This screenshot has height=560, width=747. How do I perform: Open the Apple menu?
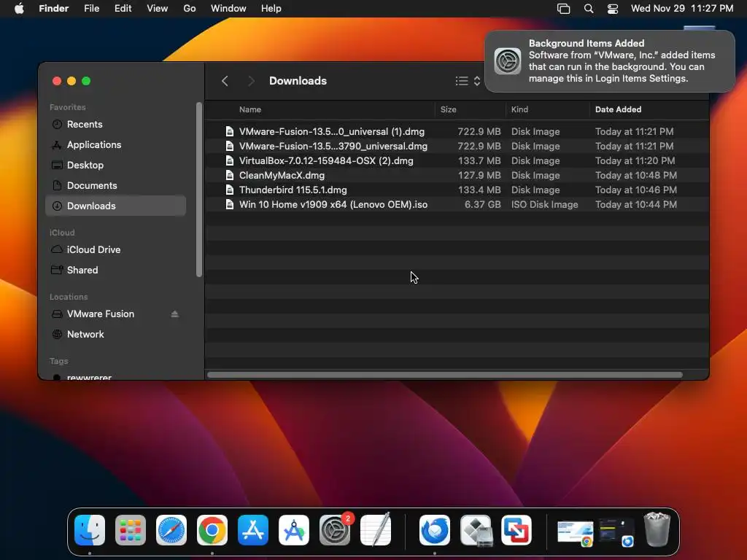(19, 8)
